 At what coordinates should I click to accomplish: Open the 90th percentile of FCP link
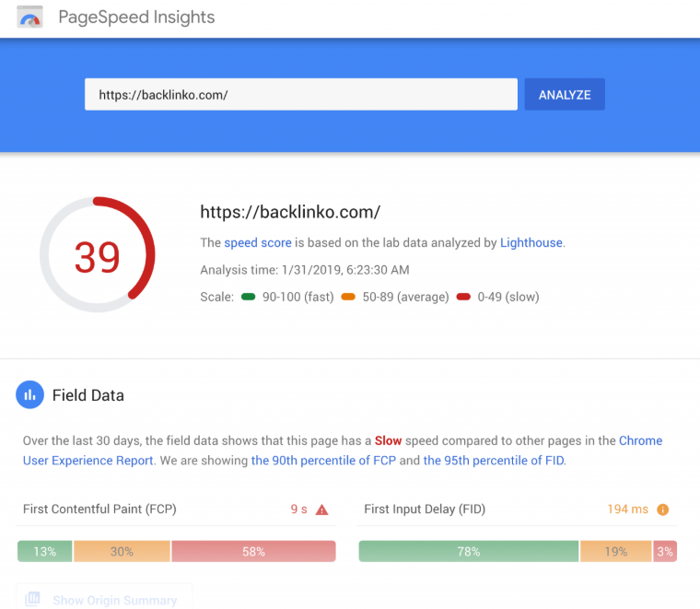pos(323,461)
